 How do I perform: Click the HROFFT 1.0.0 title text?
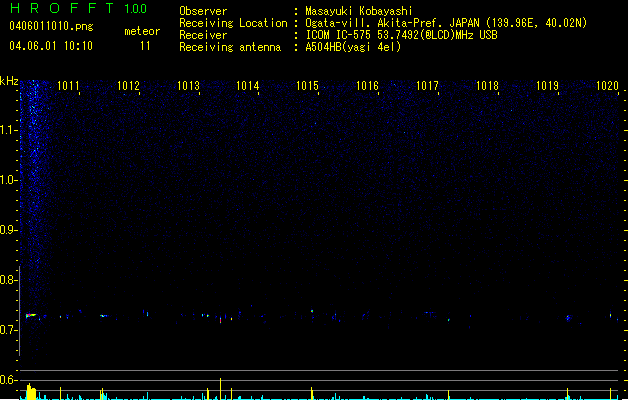click(79, 8)
